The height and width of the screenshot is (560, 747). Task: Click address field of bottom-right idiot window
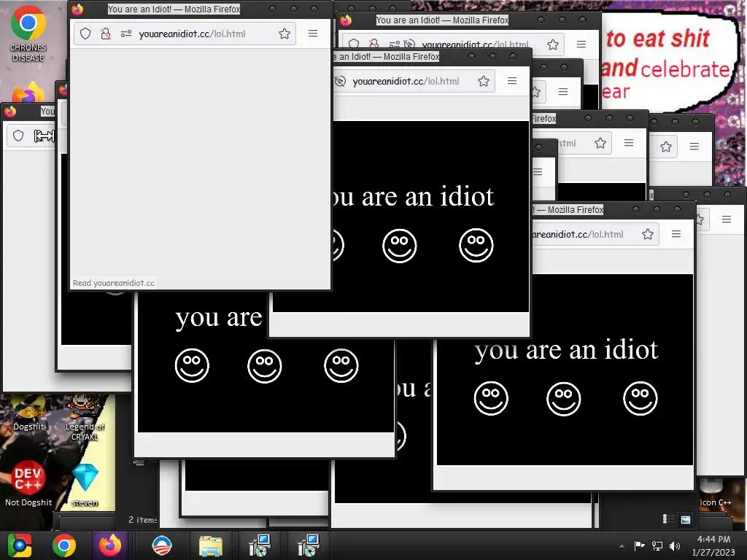point(595,234)
